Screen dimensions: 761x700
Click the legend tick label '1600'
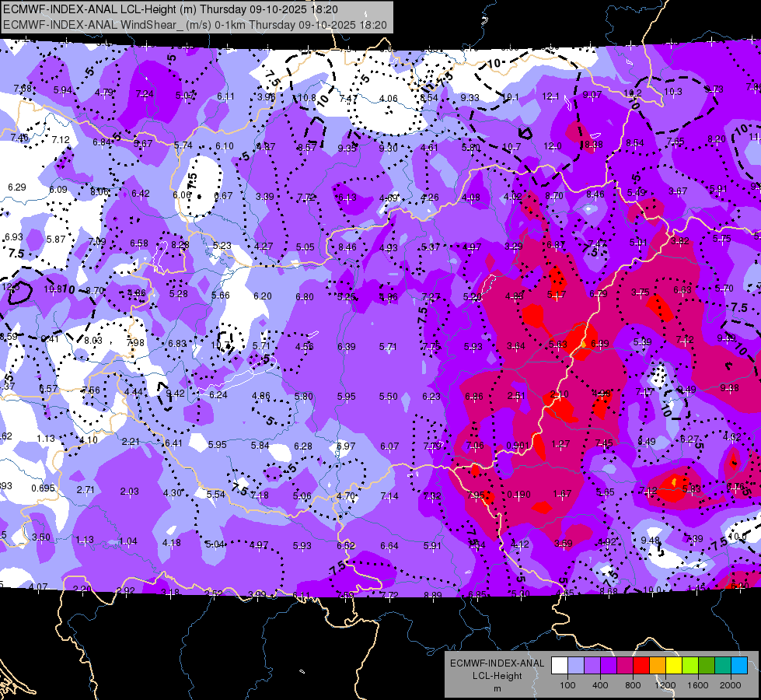coord(697,685)
